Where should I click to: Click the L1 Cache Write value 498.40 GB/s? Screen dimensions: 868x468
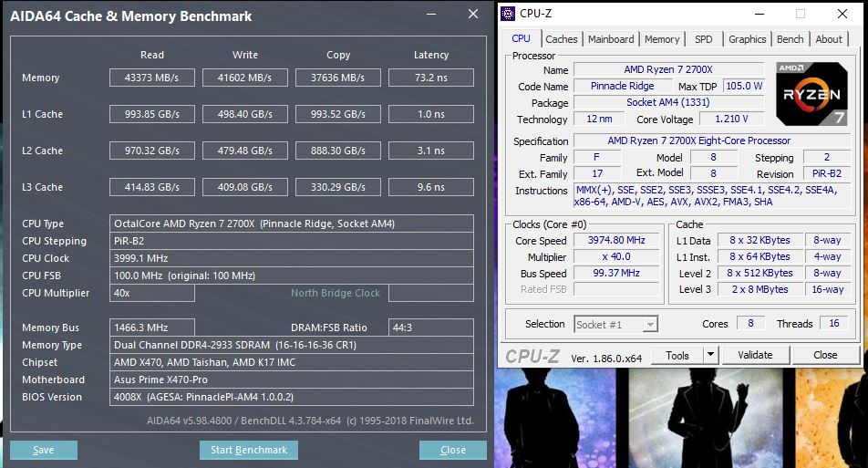pos(244,114)
